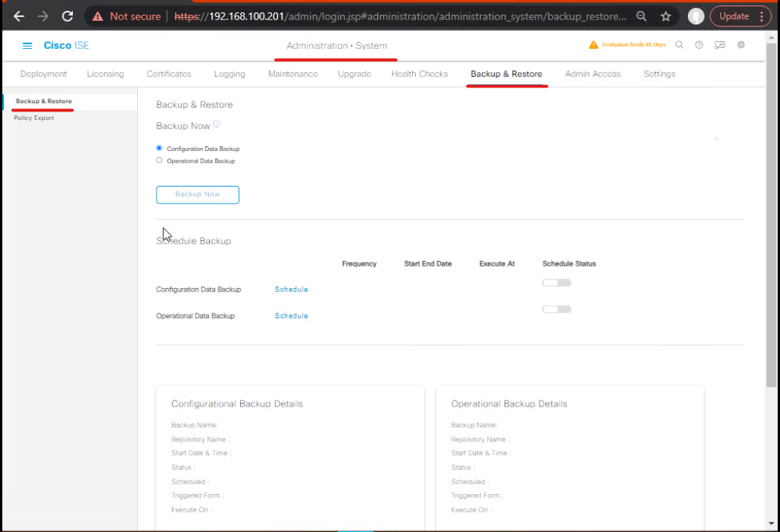The width and height of the screenshot is (780, 532).
Task: Go to the Maintenance tab
Action: coord(293,74)
